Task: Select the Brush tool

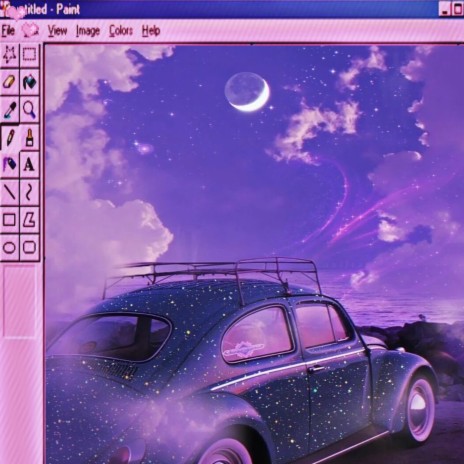Action: tap(29, 137)
